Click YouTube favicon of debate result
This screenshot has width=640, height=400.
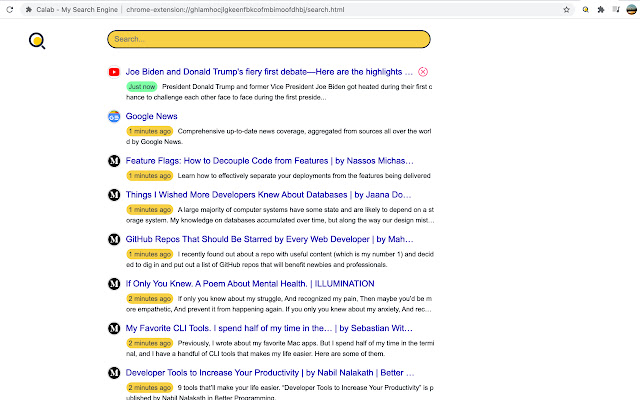coord(114,72)
